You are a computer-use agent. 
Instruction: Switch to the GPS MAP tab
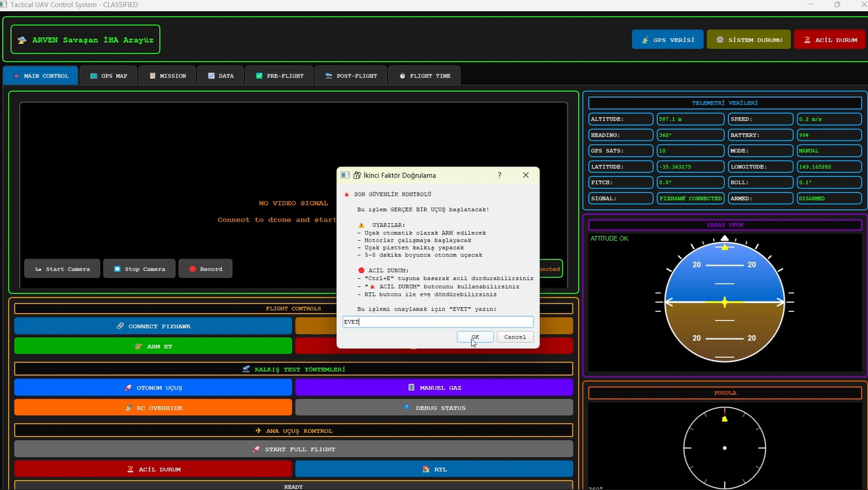click(x=109, y=76)
